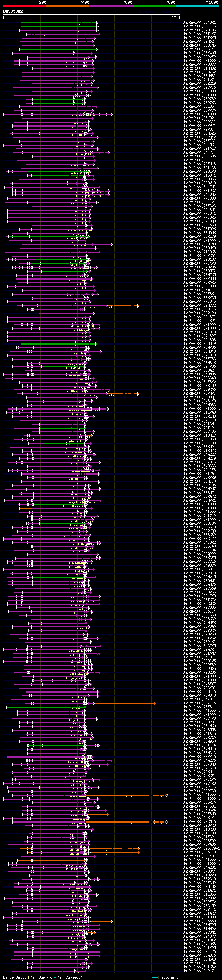The width and height of the screenshot is (222, 980).
Task: Select UniRef100_B6U1N0 label
Action: (x=199, y=244)
